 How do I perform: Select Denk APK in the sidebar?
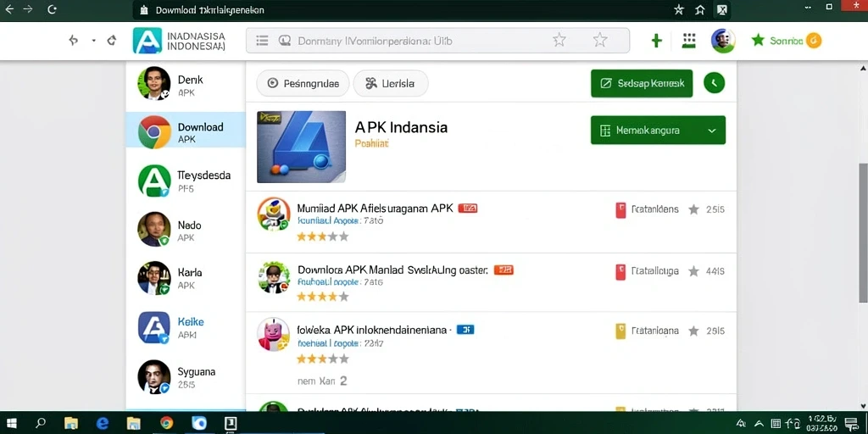point(186,86)
